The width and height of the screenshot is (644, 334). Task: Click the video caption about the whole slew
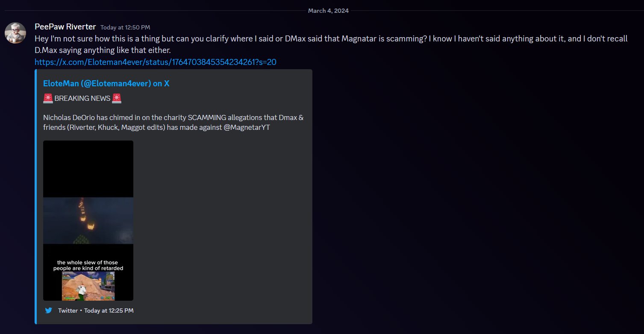(88, 265)
